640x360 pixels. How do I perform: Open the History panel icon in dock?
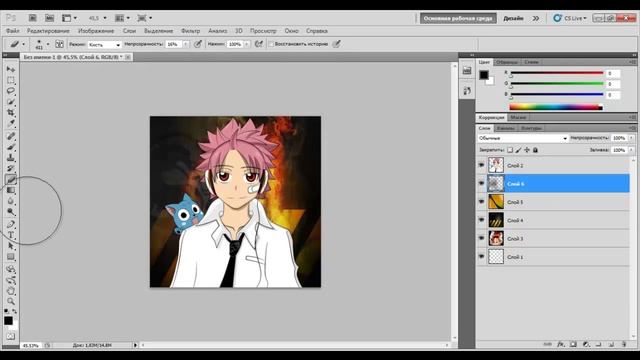(x=467, y=91)
